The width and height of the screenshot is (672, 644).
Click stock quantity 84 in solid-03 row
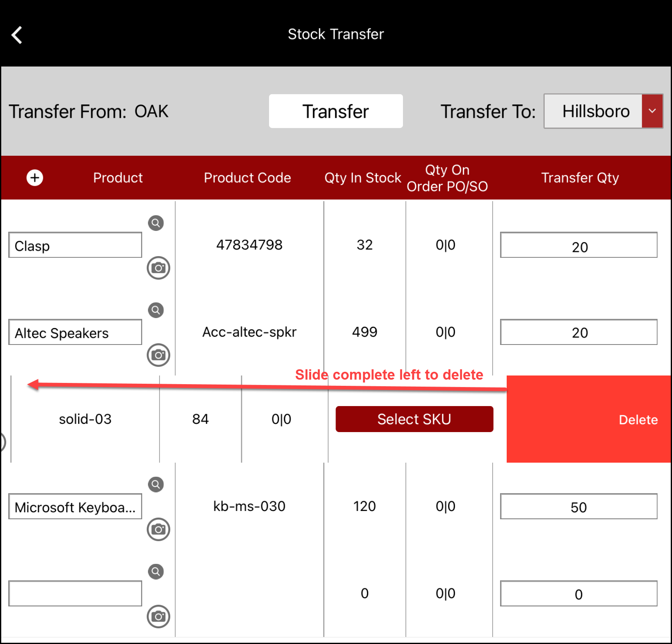[200, 419]
